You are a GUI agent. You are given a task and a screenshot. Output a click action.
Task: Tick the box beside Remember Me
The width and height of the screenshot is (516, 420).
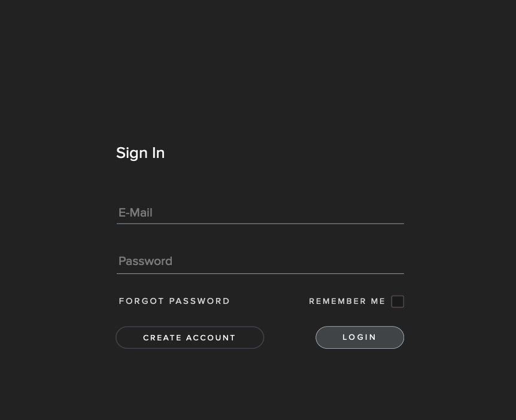pyautogui.click(x=397, y=302)
